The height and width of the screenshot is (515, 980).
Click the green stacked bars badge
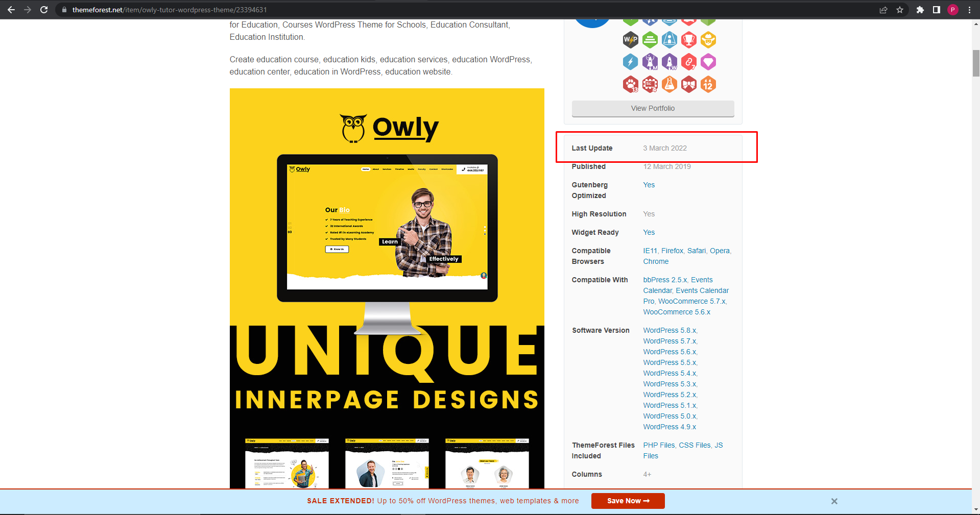point(650,39)
